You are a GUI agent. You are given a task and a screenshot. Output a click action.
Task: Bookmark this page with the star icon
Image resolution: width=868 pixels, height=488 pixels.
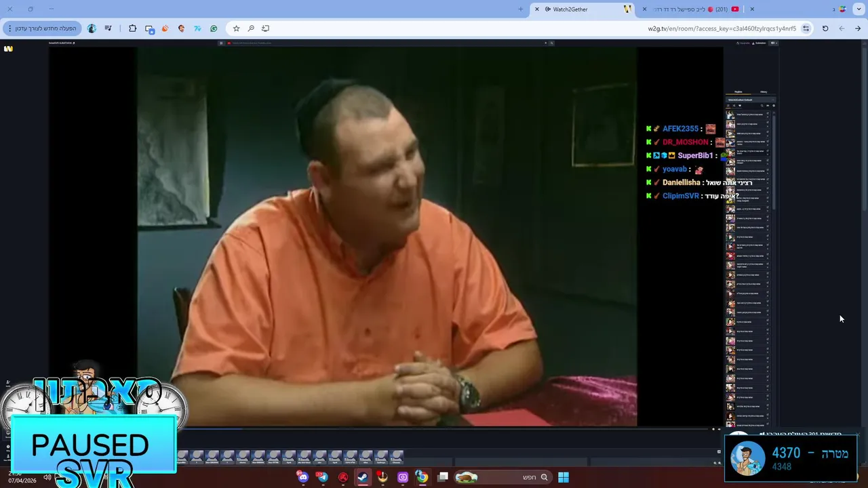(236, 28)
